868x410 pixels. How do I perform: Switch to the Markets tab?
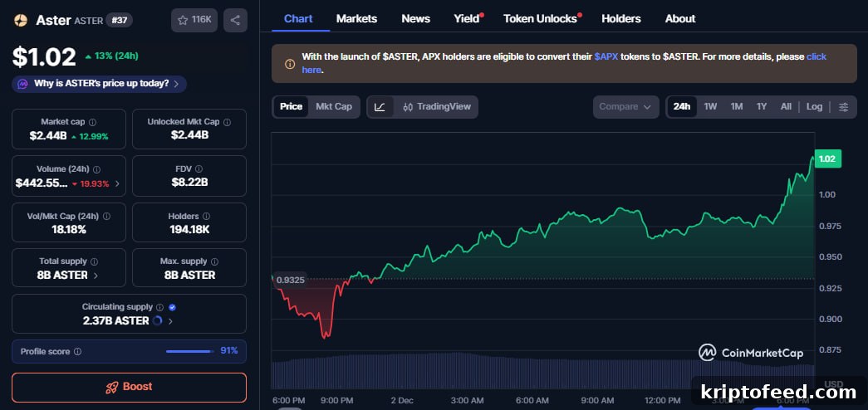356,19
